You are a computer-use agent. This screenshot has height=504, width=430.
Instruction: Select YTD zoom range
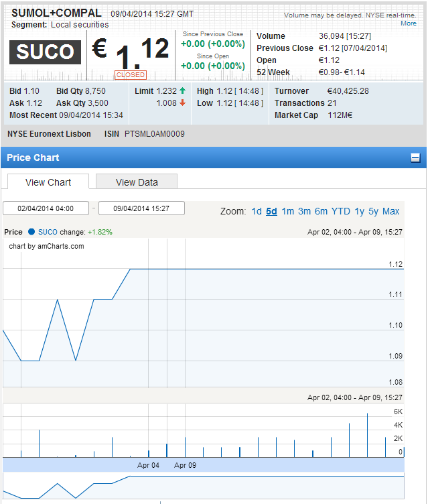(x=340, y=211)
